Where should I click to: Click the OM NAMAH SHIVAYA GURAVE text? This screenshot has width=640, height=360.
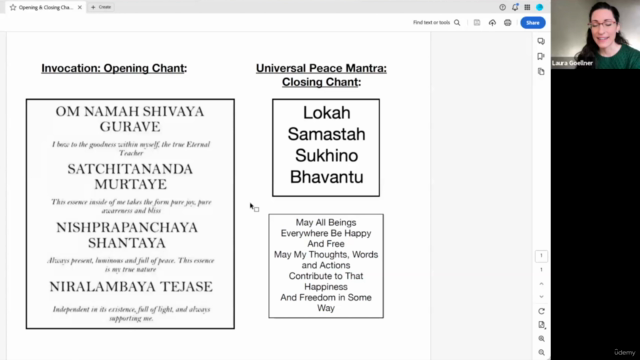pos(130,119)
